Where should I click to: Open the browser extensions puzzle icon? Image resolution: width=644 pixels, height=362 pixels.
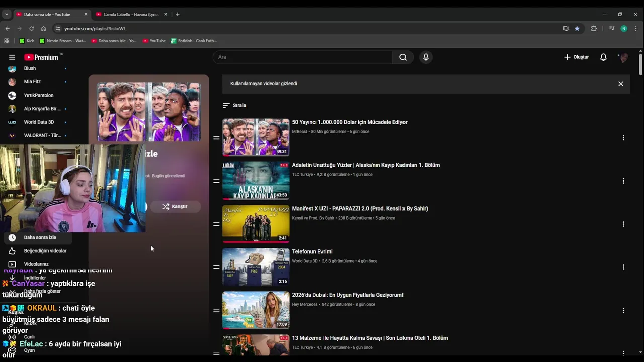click(594, 29)
